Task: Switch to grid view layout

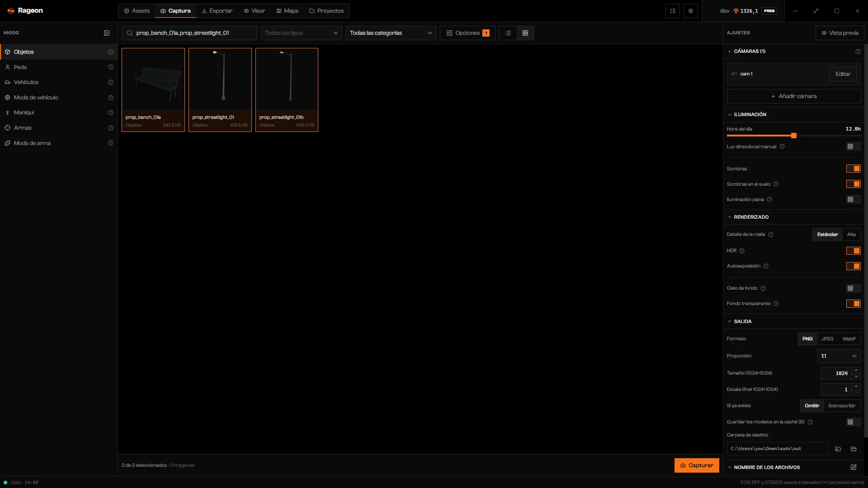Action: [525, 33]
